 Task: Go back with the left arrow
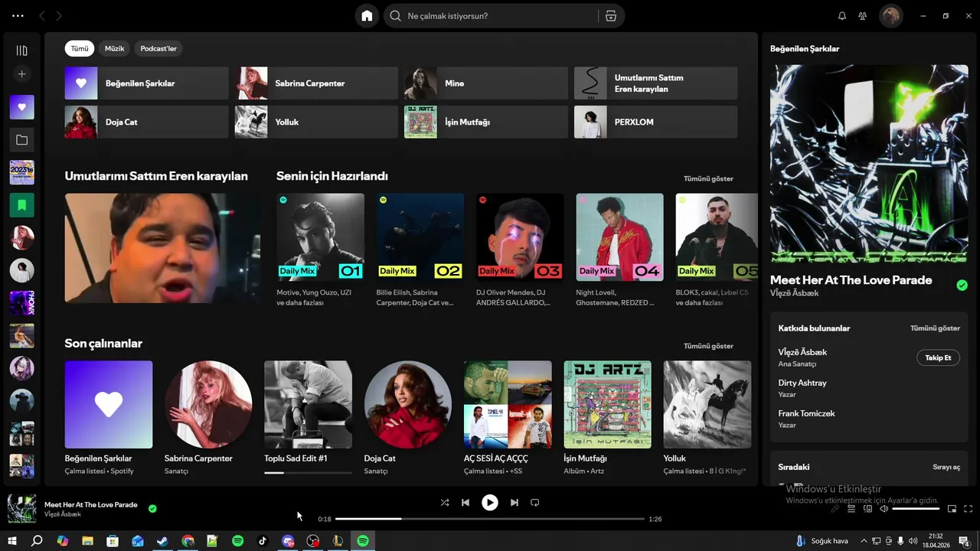click(42, 16)
